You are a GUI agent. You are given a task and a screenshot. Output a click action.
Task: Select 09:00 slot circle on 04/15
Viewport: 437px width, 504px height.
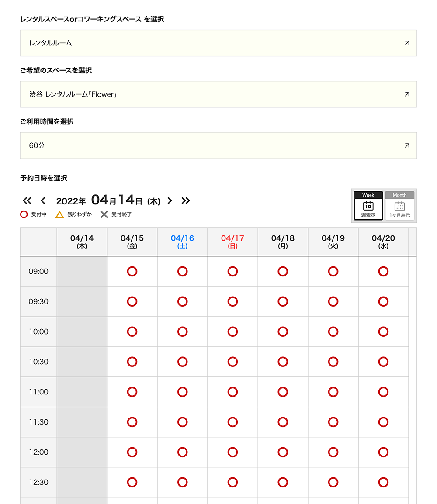tap(132, 272)
